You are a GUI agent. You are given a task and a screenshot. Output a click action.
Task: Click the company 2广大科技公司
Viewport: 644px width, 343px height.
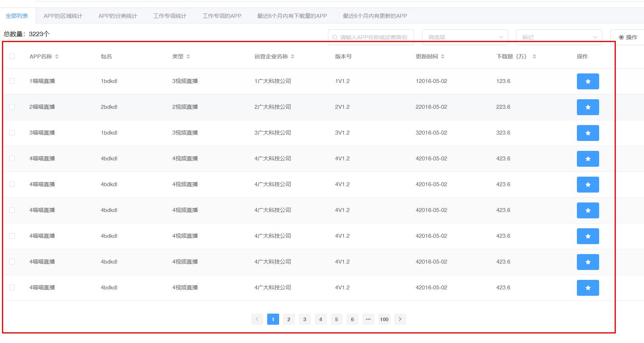pyautogui.click(x=273, y=107)
